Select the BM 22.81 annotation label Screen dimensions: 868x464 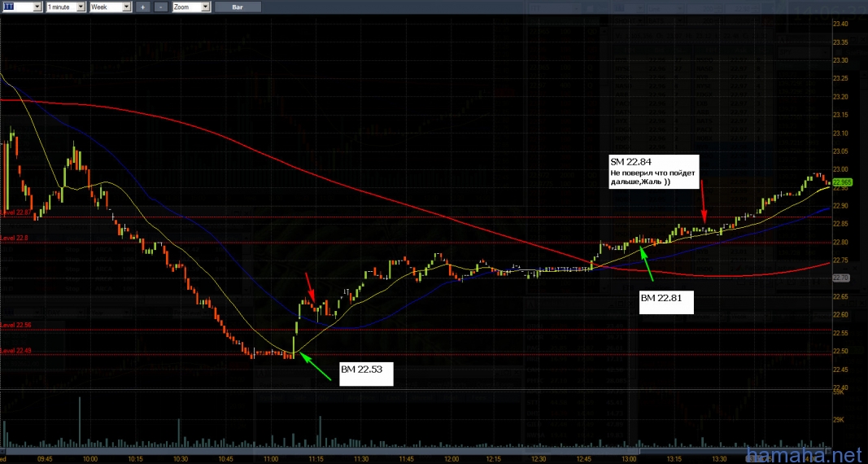point(665,302)
